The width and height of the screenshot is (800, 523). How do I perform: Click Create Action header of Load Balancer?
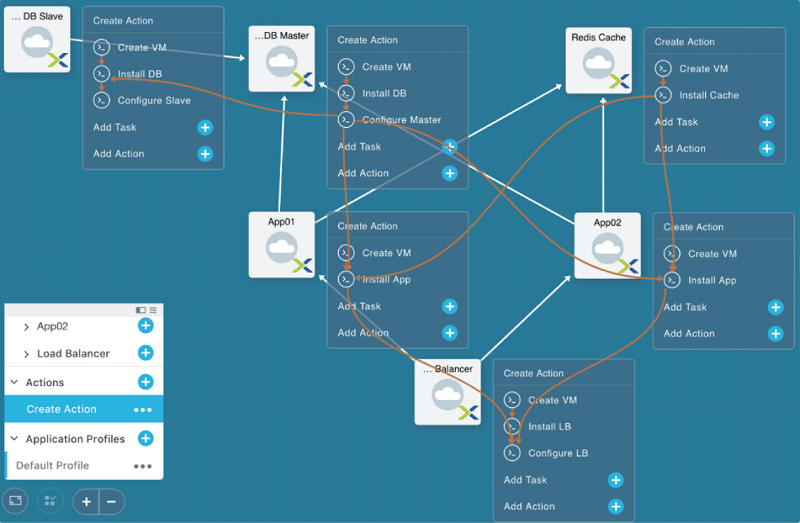[x=534, y=373]
